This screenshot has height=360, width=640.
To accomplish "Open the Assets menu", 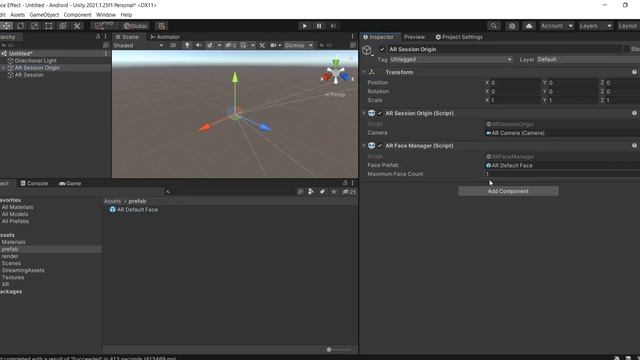I will click(x=17, y=15).
